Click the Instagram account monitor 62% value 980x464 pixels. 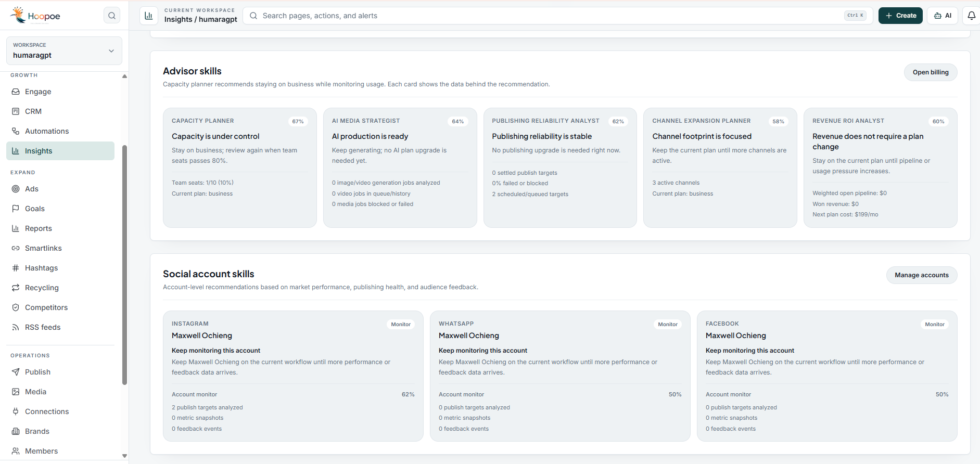click(408, 394)
